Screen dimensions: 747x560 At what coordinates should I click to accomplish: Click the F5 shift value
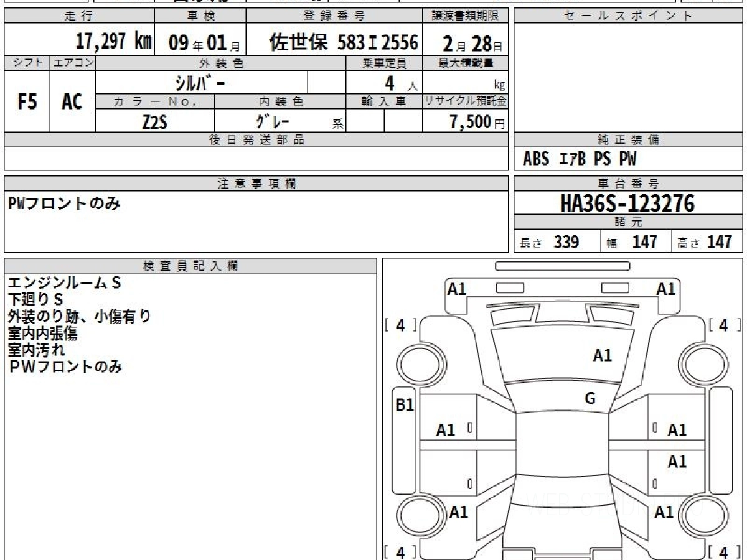[x=27, y=102]
